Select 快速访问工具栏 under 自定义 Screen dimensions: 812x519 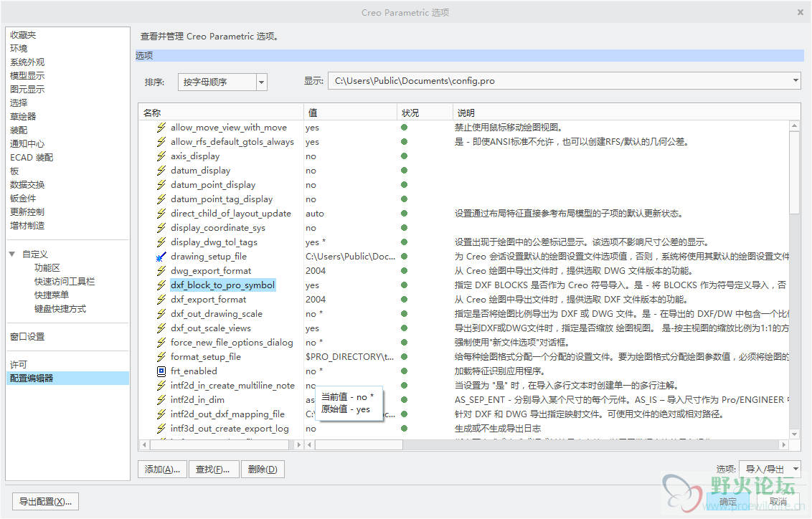point(65,282)
